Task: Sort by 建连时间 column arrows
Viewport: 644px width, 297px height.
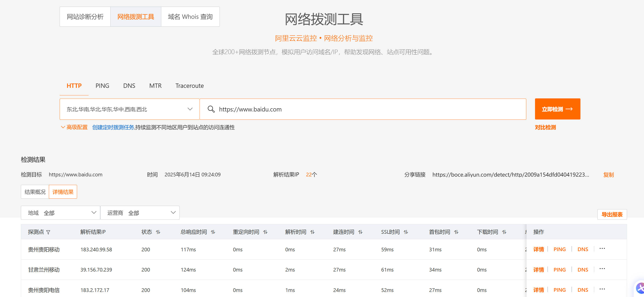Action: (360, 232)
